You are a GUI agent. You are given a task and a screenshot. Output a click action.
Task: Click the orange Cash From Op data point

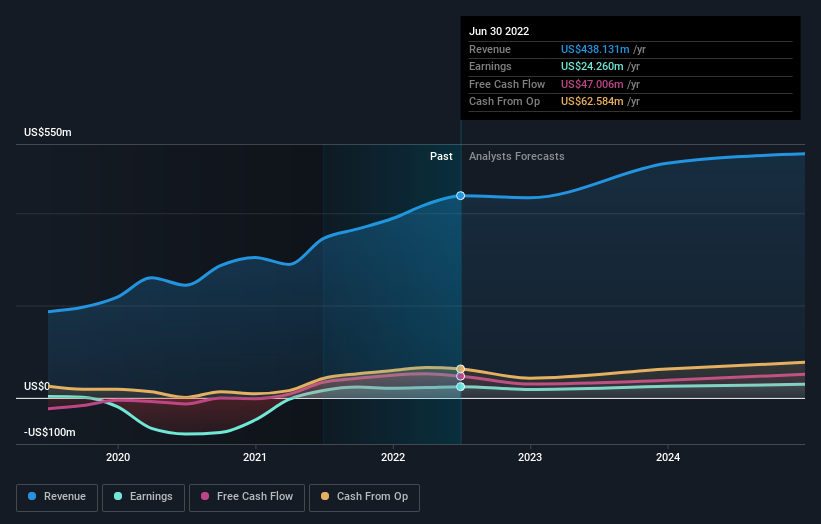(x=460, y=369)
